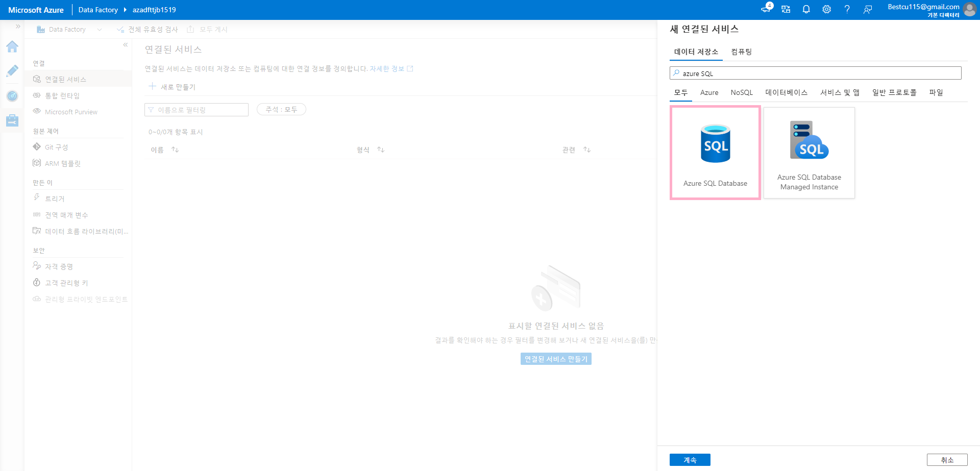Viewport: 980px width, 471px height.
Task: Open Triggers menu item
Action: [x=78, y=199]
